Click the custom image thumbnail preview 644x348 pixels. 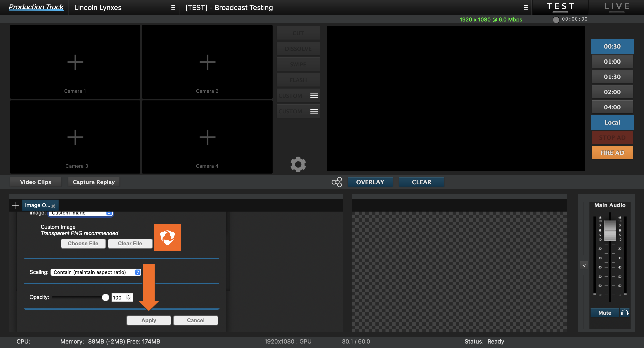[x=167, y=237]
